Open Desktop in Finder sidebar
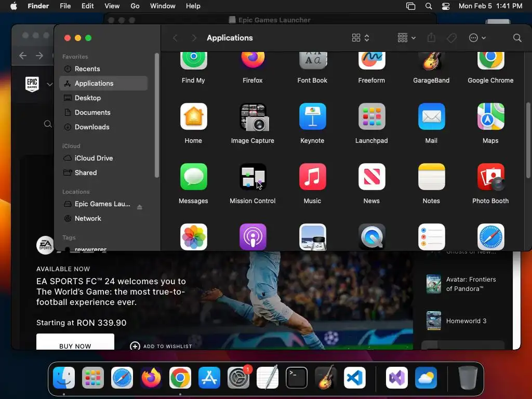Screen dimensions: 532x399 coord(103,98)
